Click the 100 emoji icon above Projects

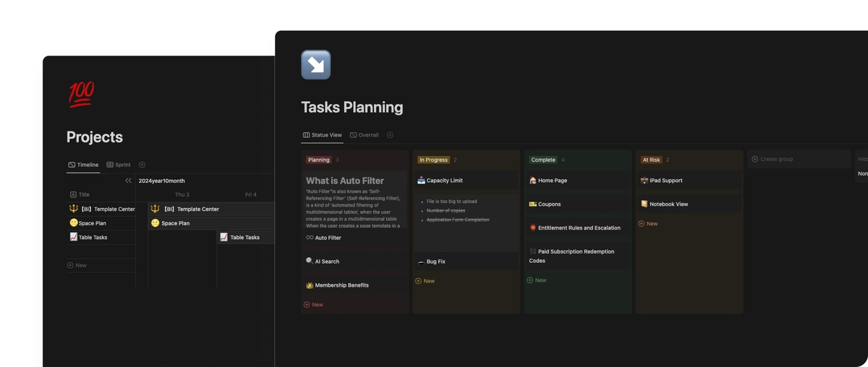(81, 95)
